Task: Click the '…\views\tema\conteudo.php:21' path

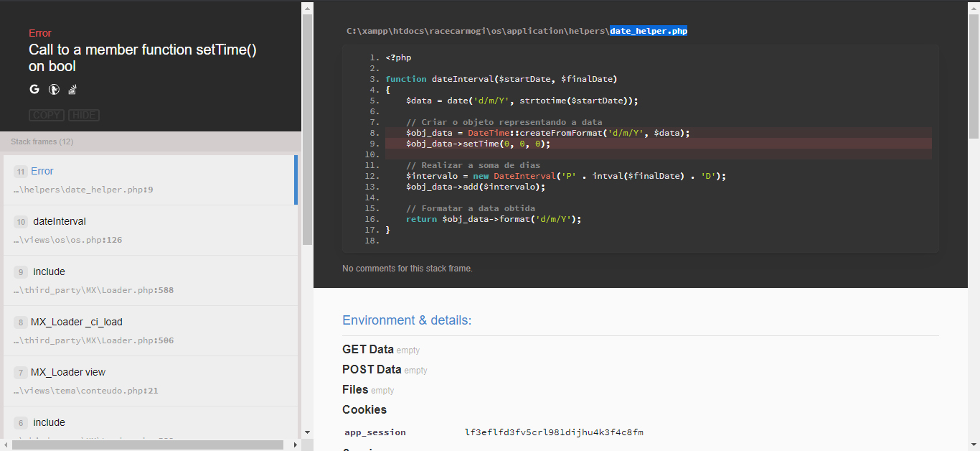Action: point(85,391)
